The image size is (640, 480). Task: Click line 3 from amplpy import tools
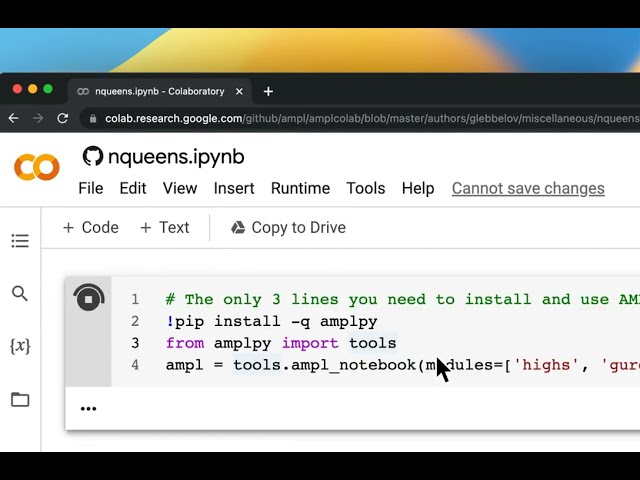(x=281, y=343)
